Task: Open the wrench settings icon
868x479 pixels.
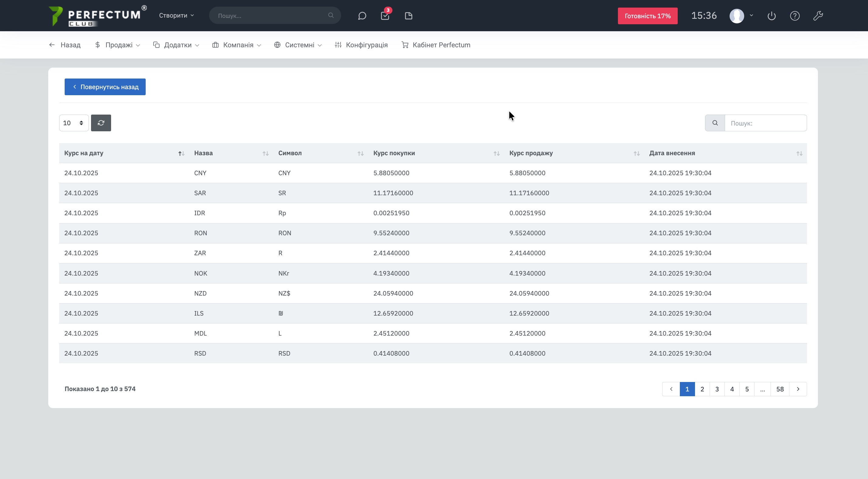Action: 818,16
